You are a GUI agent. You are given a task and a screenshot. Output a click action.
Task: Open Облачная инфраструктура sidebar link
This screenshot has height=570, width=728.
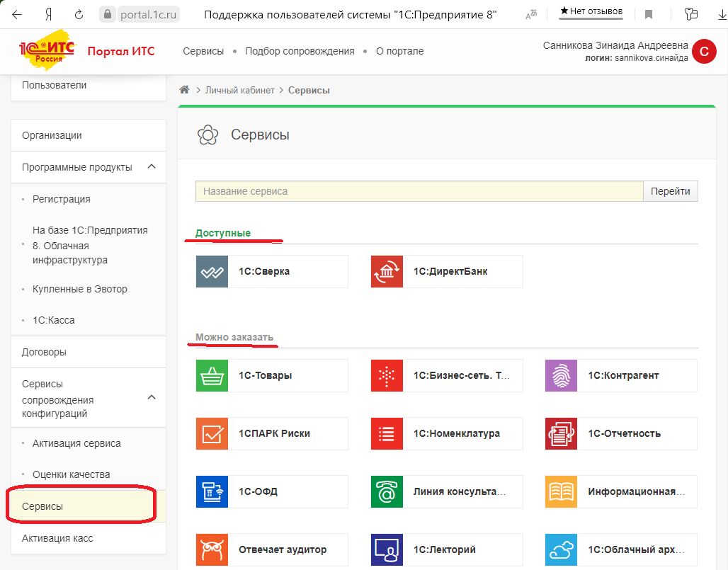coord(90,245)
